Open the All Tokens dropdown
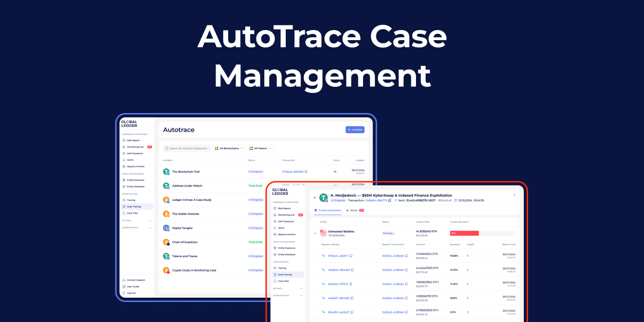Screen dimensions: 644x322 tap(260, 148)
